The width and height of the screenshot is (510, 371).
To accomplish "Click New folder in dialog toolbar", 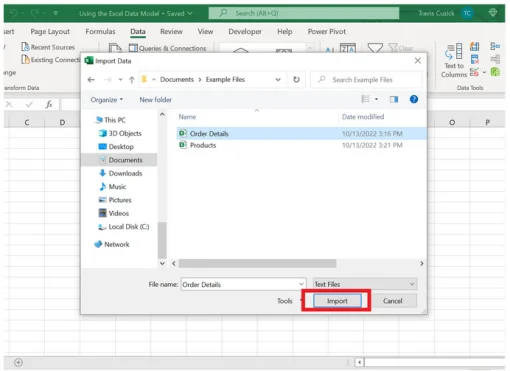I will click(155, 100).
